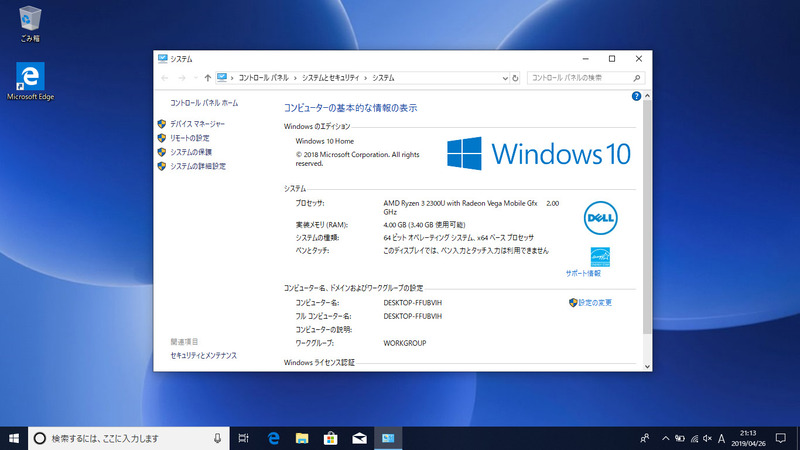800x450 pixels.
Task: Refresh the System page
Action: click(x=515, y=78)
